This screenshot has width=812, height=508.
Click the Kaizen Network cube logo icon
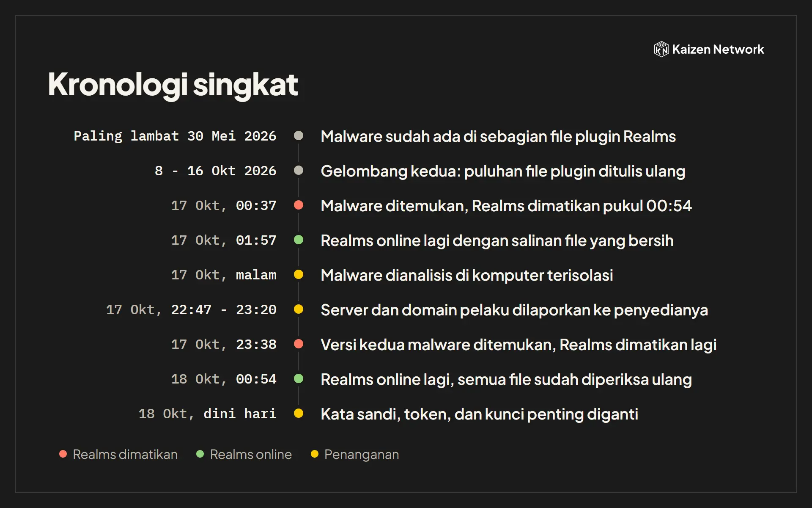661,49
